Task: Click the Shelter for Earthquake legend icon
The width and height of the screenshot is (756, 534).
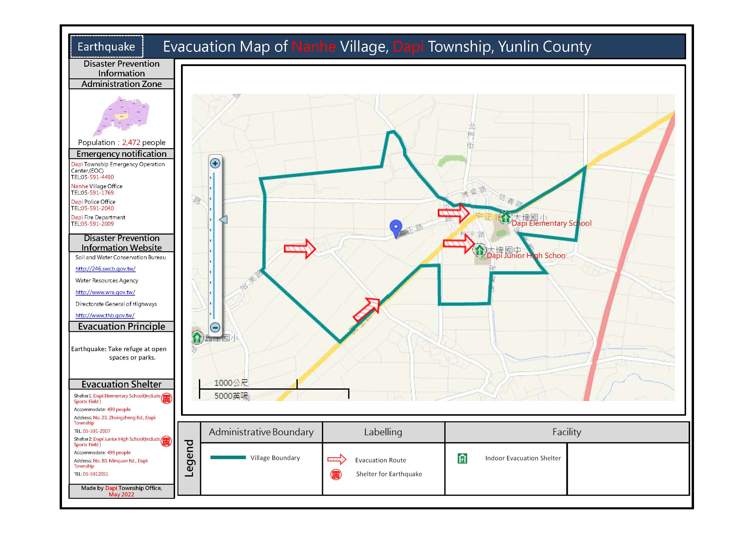Action: click(x=336, y=474)
